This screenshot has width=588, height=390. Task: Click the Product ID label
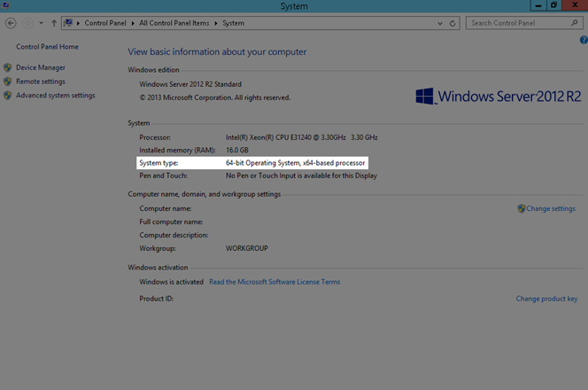(157, 299)
